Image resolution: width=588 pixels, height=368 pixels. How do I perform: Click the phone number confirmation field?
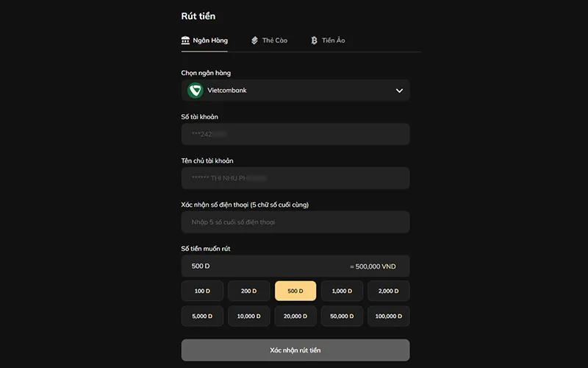[x=295, y=222]
